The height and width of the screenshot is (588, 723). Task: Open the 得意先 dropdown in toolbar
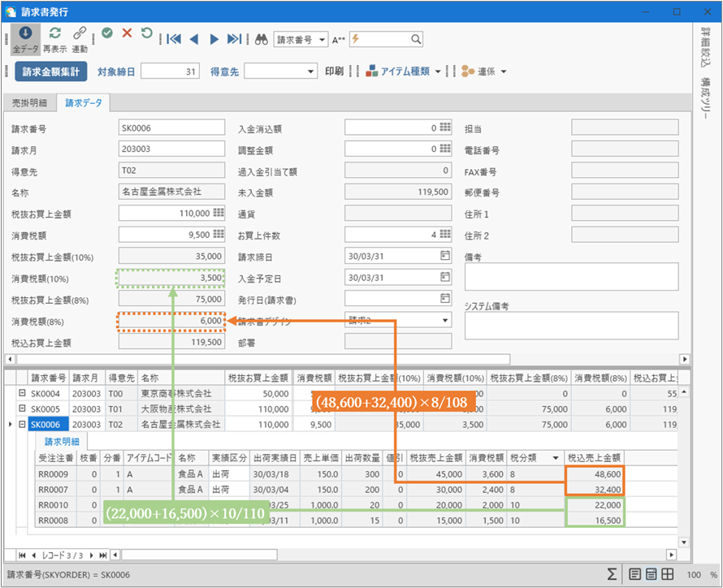[311, 72]
